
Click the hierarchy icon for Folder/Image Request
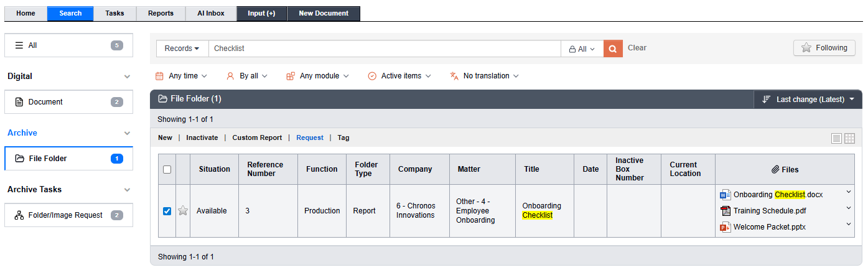[x=19, y=215]
